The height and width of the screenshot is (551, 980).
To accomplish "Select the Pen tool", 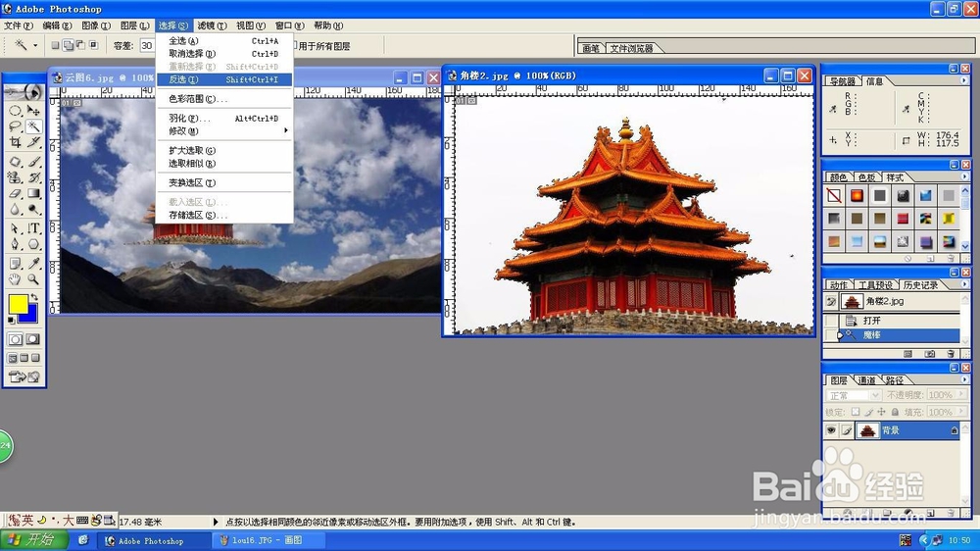I will 16,244.
